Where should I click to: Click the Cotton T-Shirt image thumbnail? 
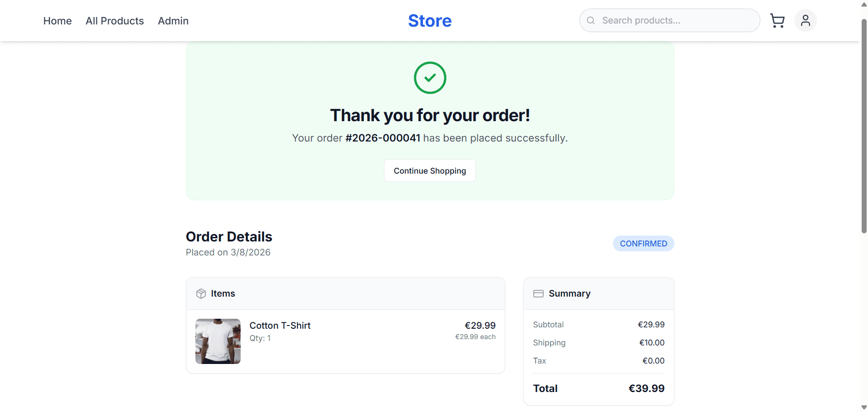point(218,341)
